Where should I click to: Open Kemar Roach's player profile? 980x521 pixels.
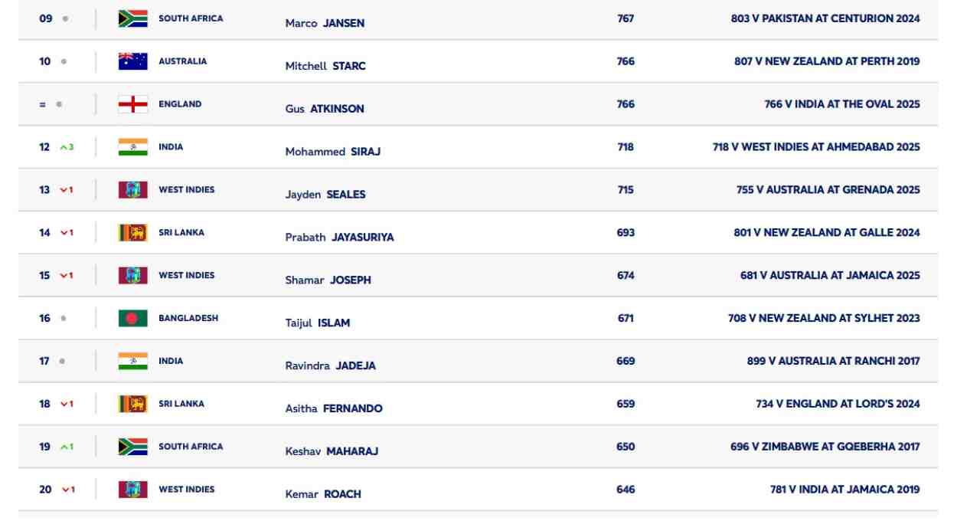(323, 494)
